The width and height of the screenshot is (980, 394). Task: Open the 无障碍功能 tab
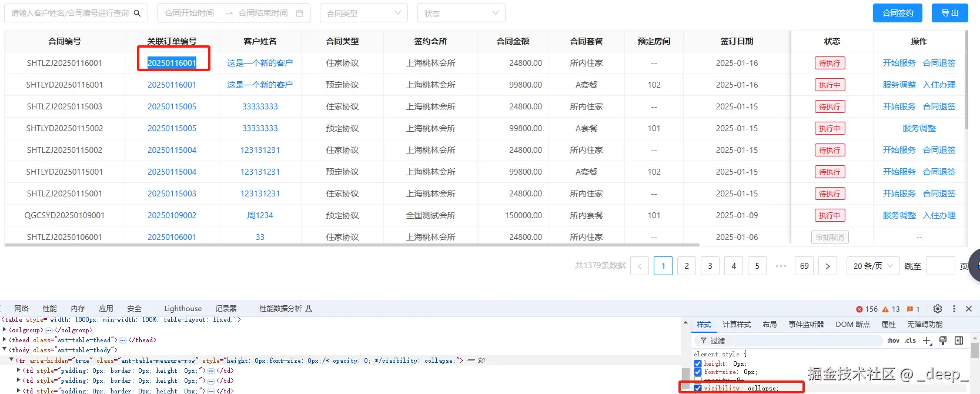925,325
